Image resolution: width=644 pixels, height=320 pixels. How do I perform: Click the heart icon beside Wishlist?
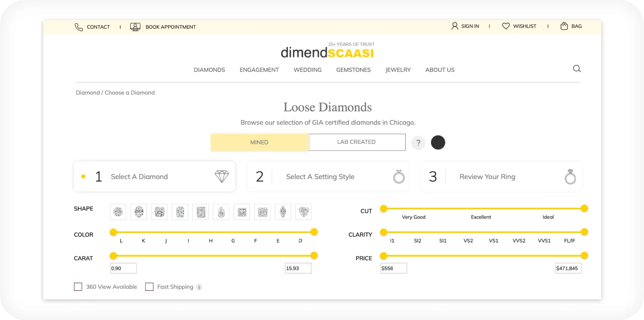pos(506,26)
